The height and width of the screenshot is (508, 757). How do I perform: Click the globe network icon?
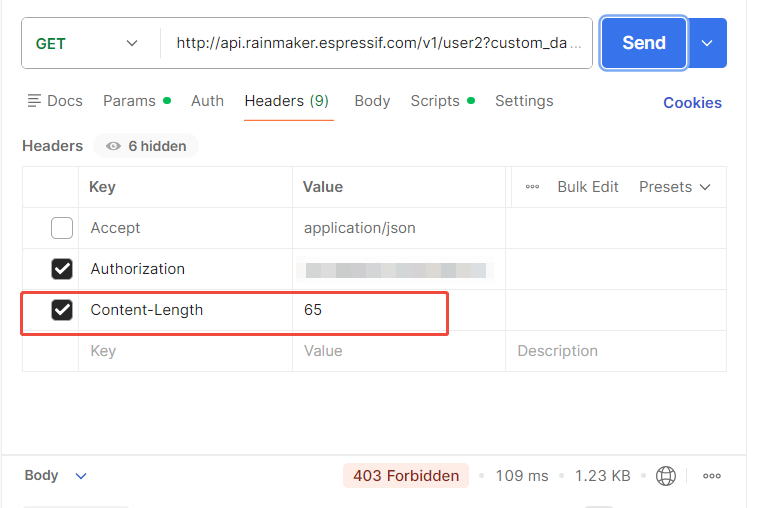666,476
